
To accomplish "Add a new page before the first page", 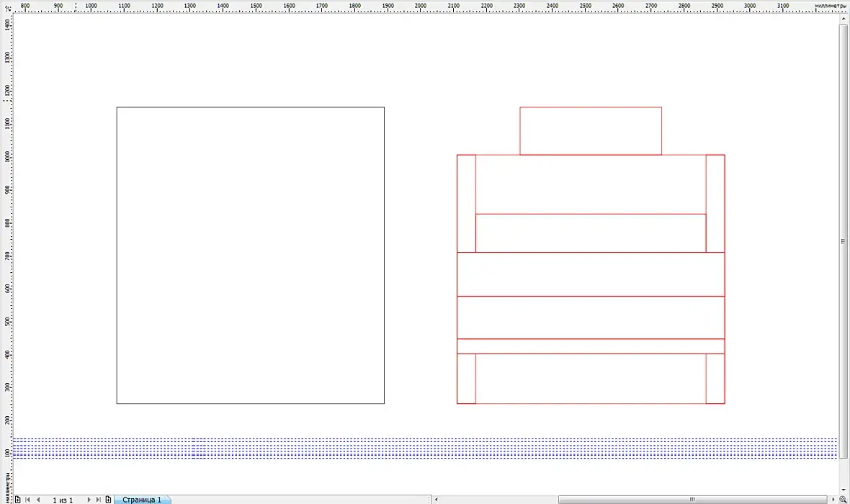I will point(18,500).
